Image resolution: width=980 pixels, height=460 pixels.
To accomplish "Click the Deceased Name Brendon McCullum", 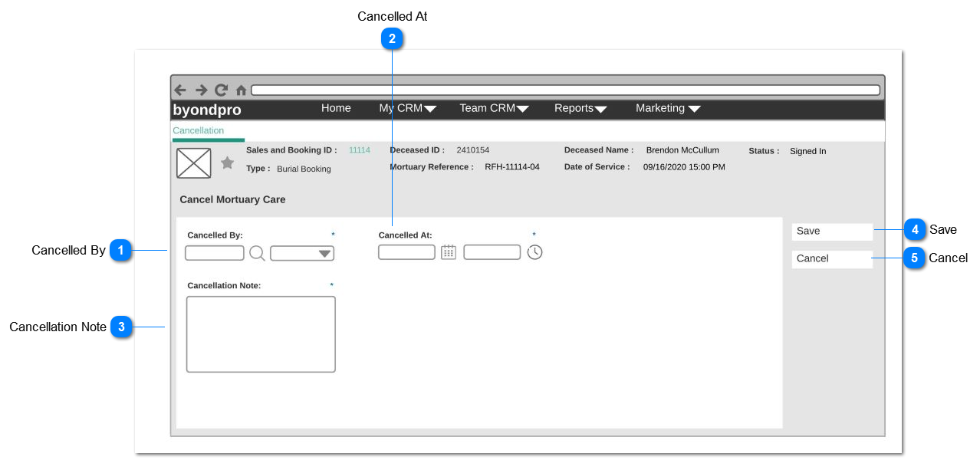I will (x=682, y=150).
